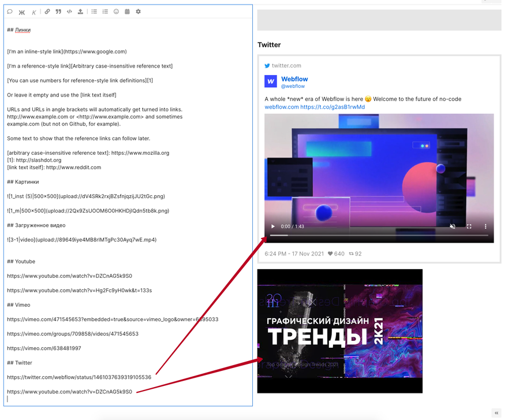Open the https://t.co/g2asB1rwMd link
This screenshot has height=420, width=508.
[333, 107]
